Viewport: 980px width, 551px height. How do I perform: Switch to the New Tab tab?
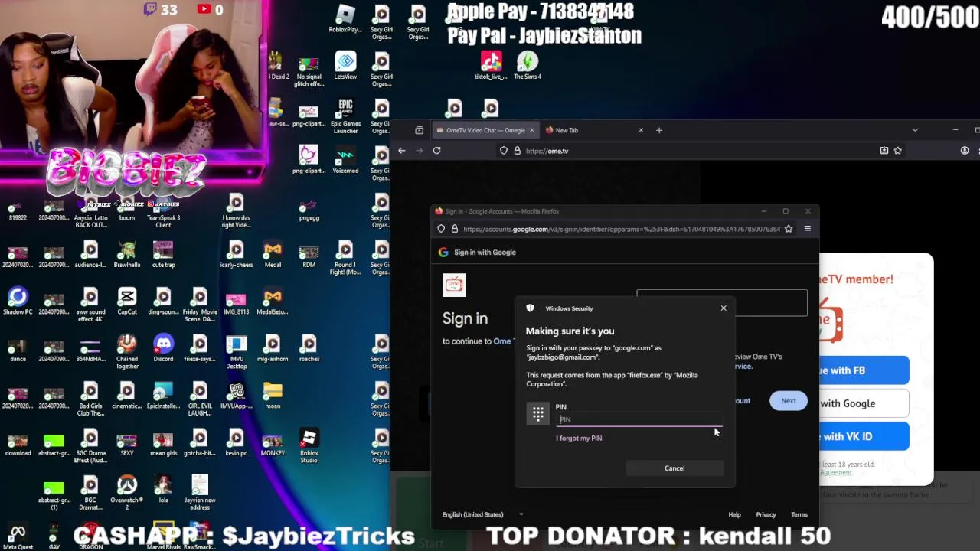594,130
